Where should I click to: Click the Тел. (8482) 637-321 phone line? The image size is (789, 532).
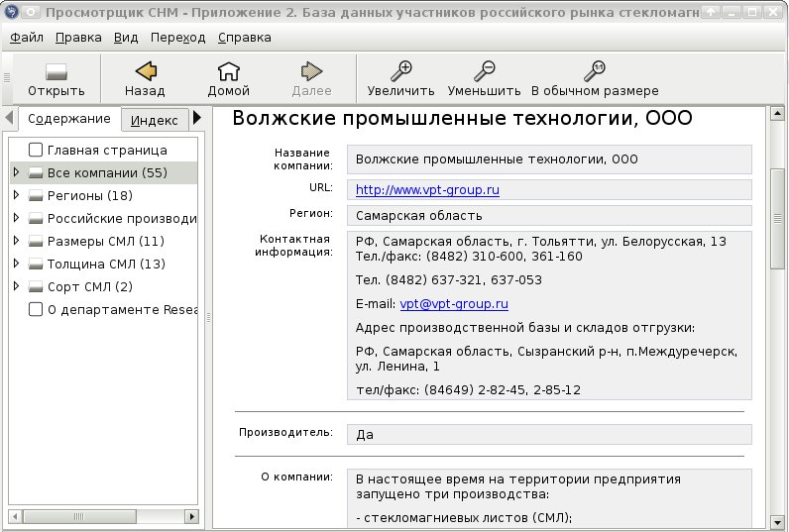click(x=449, y=280)
